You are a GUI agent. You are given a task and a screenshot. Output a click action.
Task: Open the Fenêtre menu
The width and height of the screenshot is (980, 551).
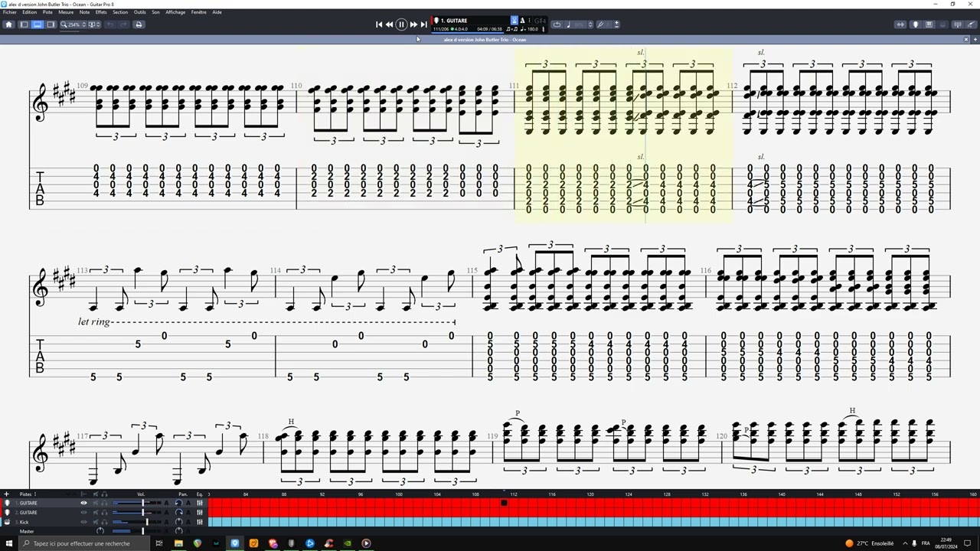point(198,12)
